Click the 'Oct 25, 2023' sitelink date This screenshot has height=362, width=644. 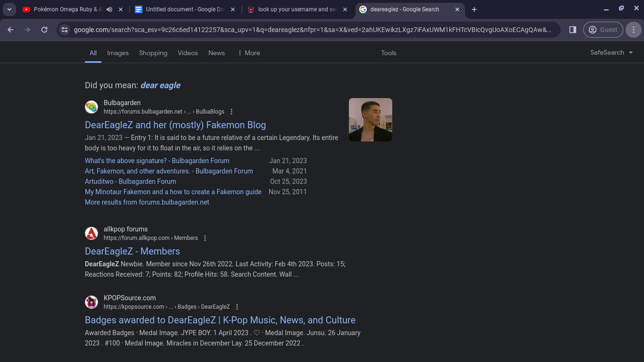289,181
